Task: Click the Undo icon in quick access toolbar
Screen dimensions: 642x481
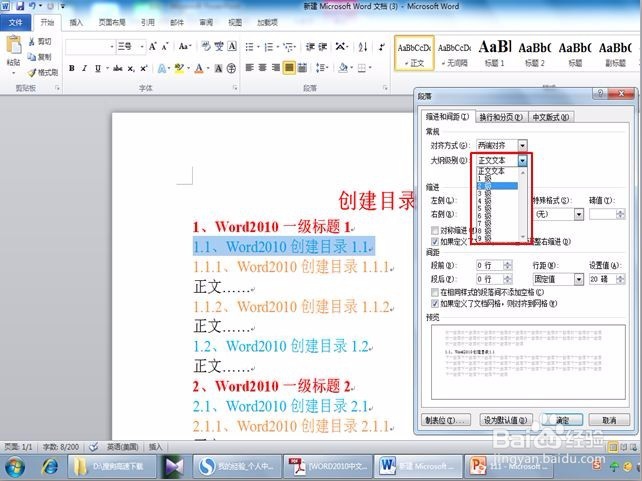Action: coord(32,6)
